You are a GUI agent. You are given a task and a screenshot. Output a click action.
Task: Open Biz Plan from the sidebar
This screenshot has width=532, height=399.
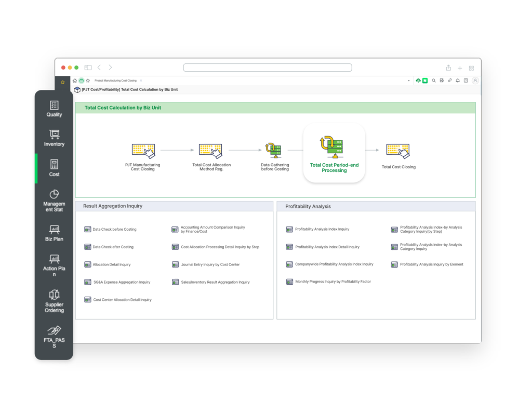coord(54,233)
